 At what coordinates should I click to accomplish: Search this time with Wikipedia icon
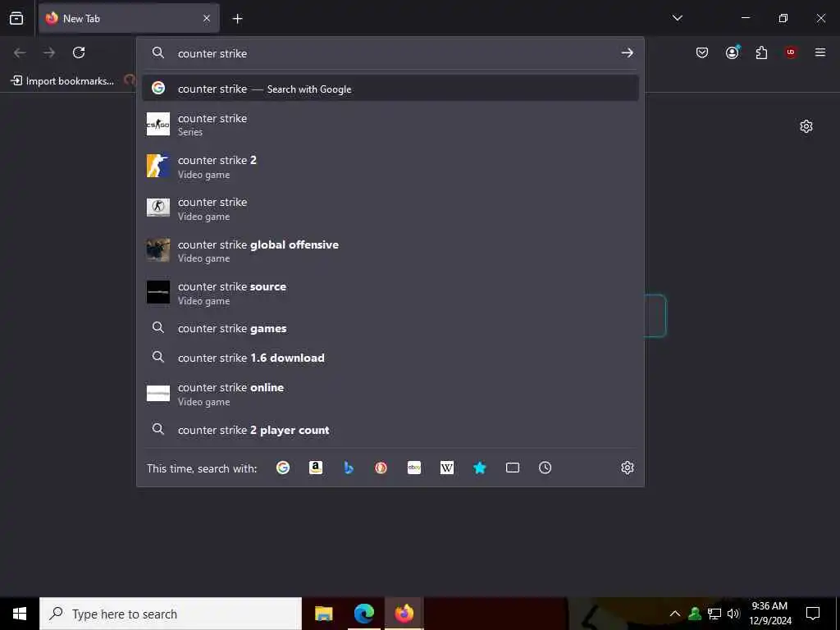click(447, 468)
